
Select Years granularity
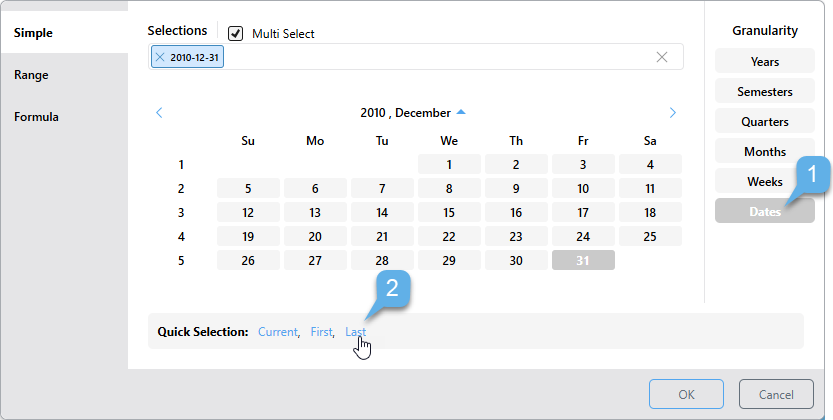click(765, 62)
